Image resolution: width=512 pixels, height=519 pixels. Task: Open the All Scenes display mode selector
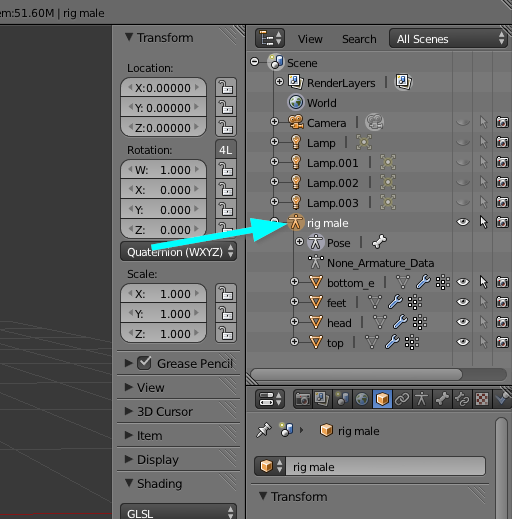[x=448, y=39]
